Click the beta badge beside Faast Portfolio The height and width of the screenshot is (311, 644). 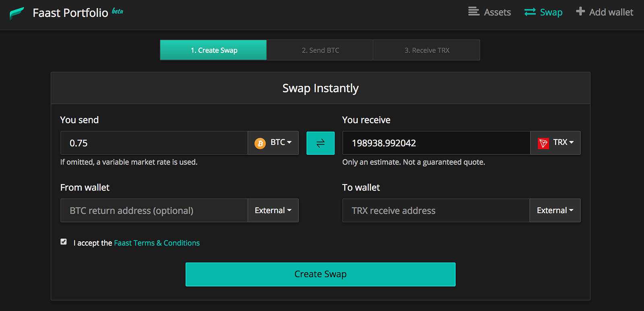pos(118,11)
